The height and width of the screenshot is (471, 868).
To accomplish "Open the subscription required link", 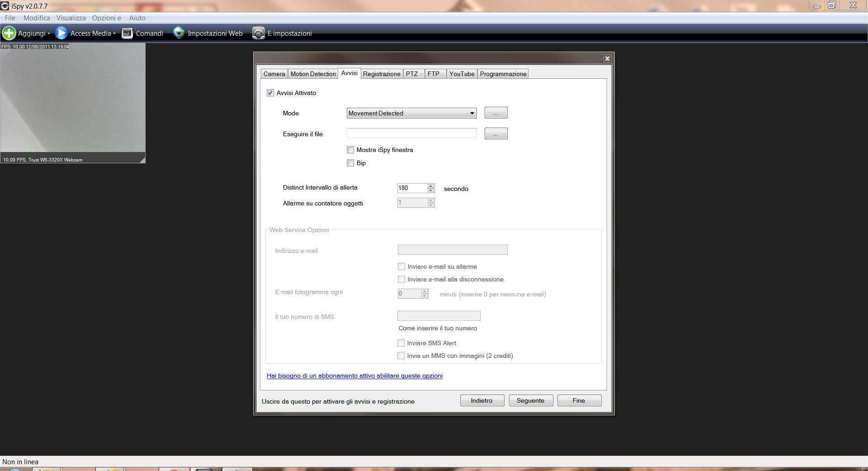I will pyautogui.click(x=354, y=376).
